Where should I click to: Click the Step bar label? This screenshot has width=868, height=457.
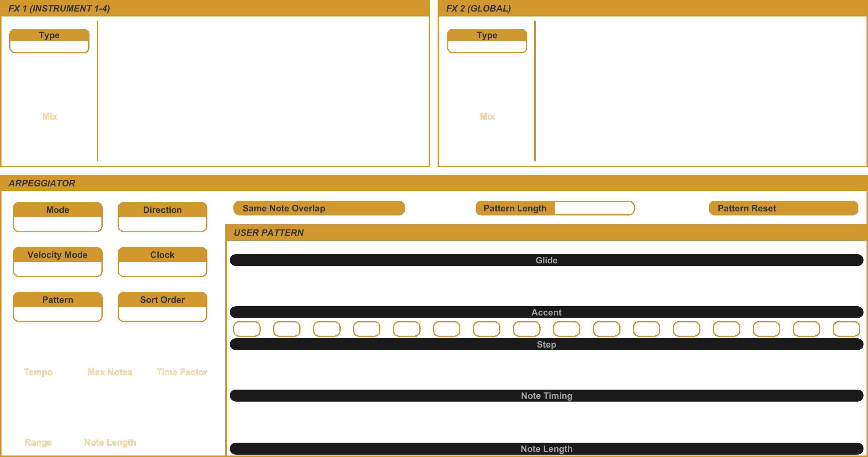tap(547, 344)
